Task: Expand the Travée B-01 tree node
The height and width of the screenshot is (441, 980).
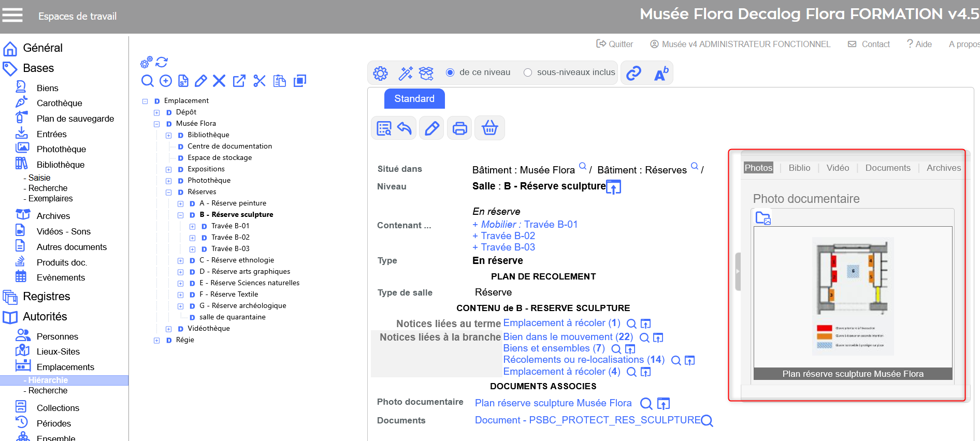Action: click(192, 226)
